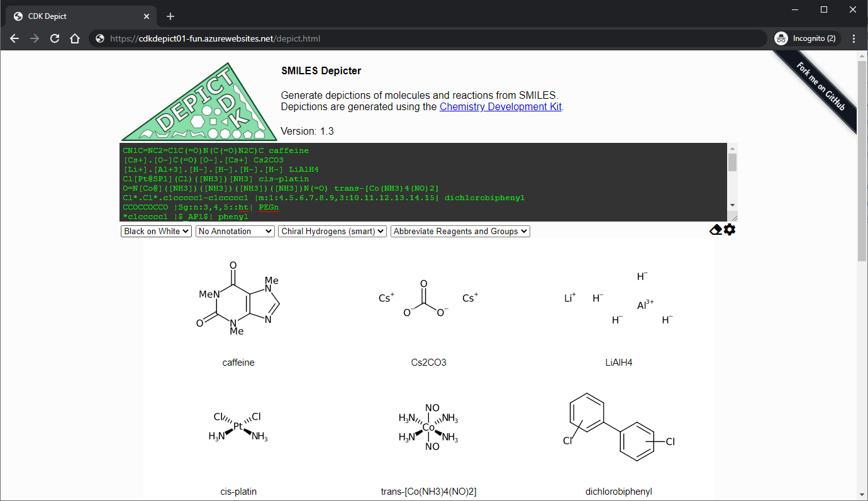Close the CDK Depict tab
Viewport: 868px width, 501px height.
[147, 16]
